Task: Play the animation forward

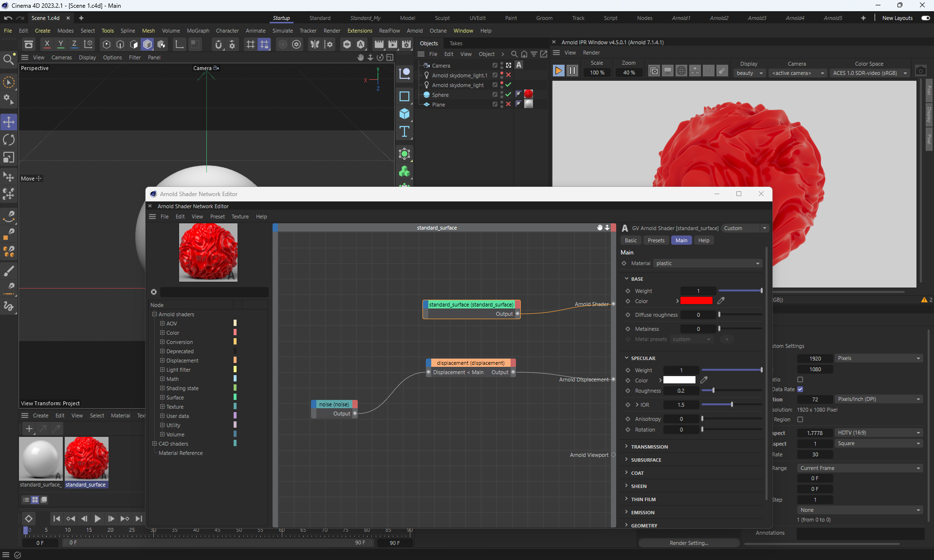Action: [x=97, y=519]
